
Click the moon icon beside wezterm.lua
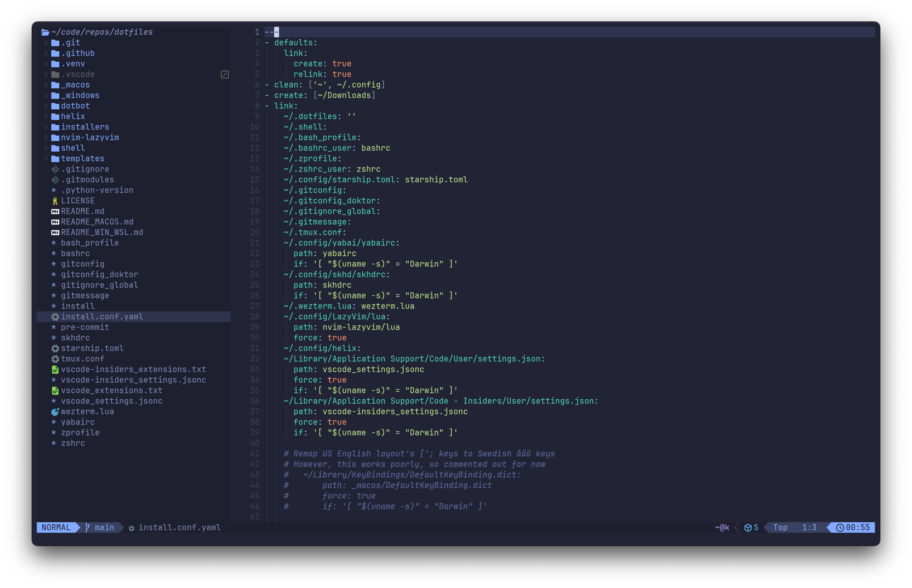(x=55, y=411)
